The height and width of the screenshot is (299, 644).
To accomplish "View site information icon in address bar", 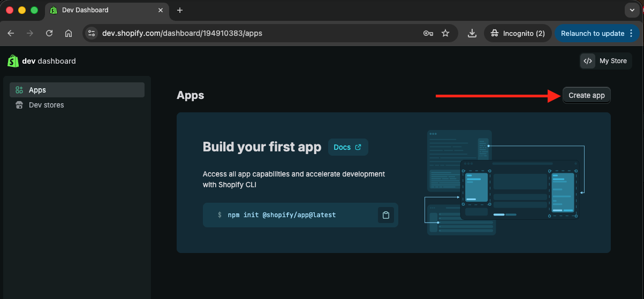I will (x=92, y=33).
